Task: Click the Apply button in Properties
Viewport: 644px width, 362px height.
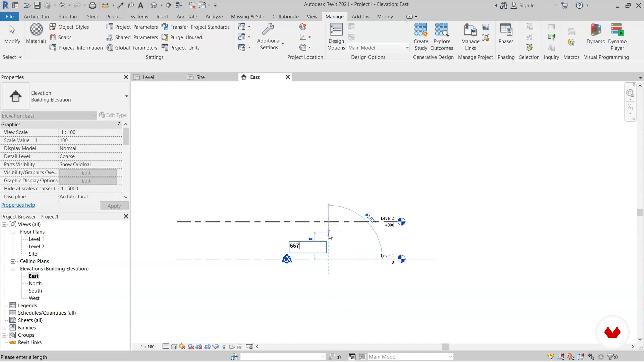Action: (x=114, y=206)
